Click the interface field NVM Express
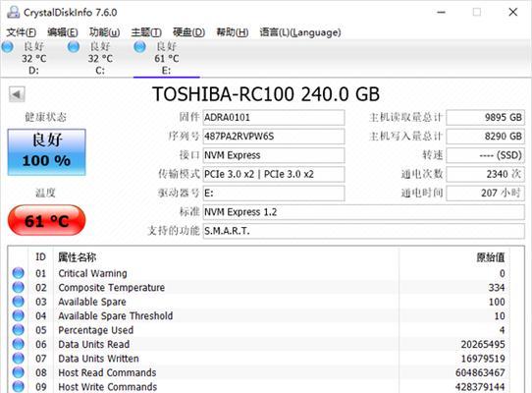532x393 pixels. pyautogui.click(x=274, y=155)
